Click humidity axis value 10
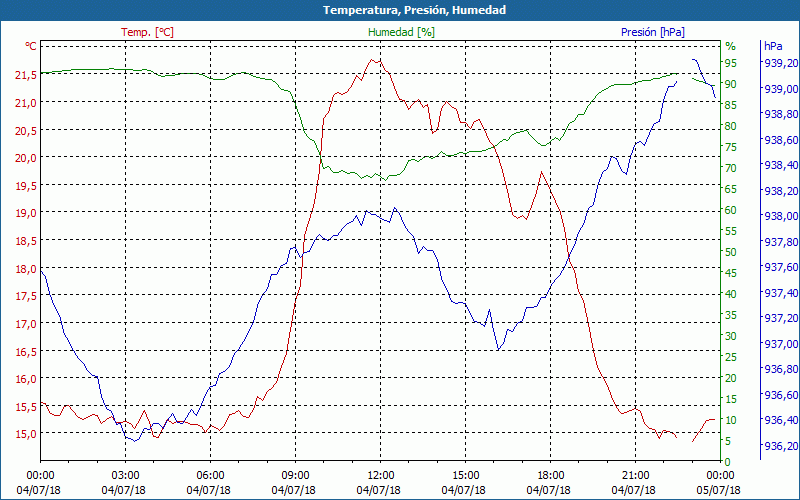The height and width of the screenshot is (500, 800). coord(731,420)
